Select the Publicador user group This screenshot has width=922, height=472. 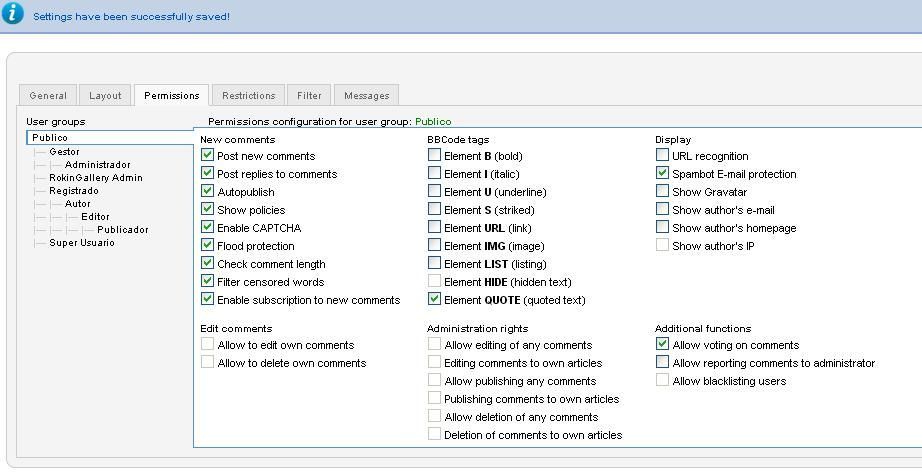pos(123,229)
